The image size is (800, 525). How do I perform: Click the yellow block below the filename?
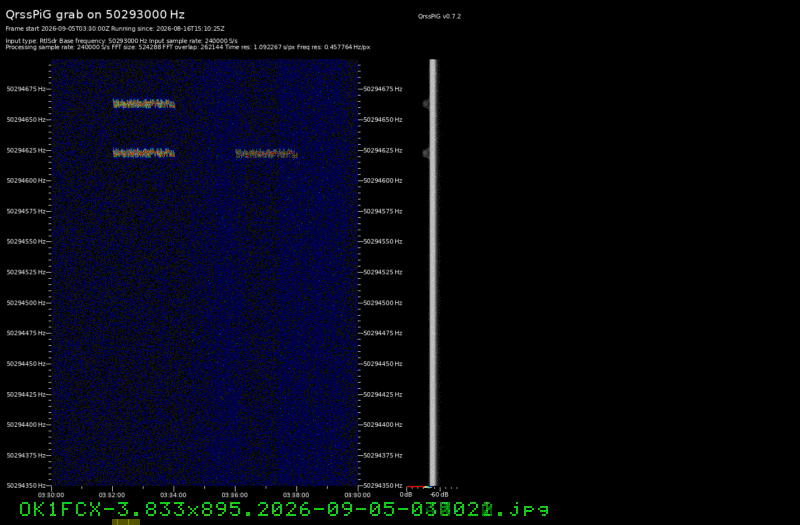tap(126, 522)
